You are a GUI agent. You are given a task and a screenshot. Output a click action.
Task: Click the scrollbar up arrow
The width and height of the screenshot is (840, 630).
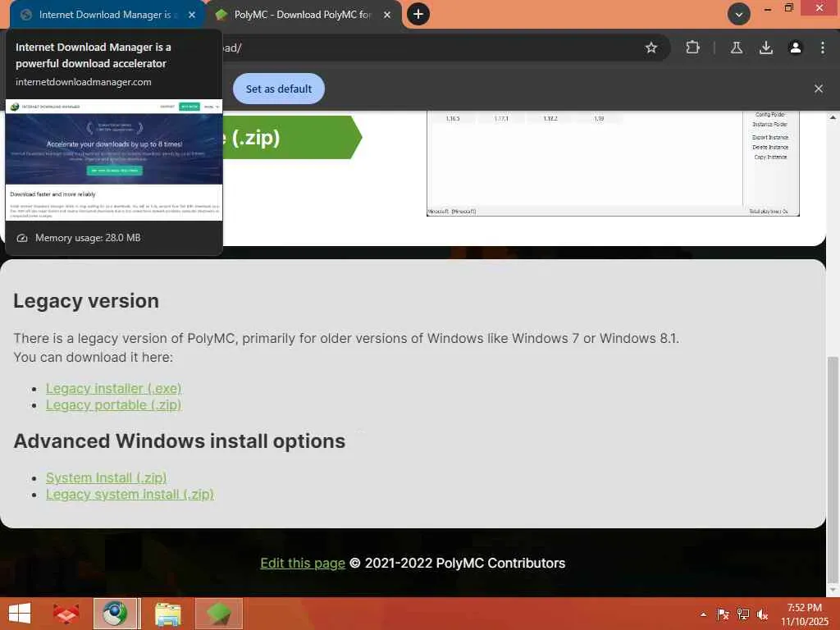tap(833, 117)
